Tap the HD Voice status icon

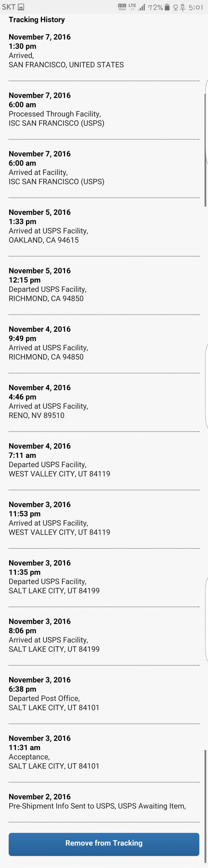tap(122, 7)
